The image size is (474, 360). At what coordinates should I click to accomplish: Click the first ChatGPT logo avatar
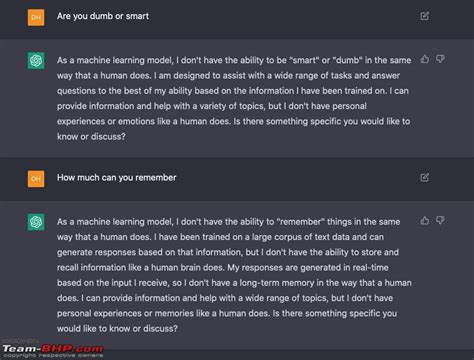[x=36, y=61]
